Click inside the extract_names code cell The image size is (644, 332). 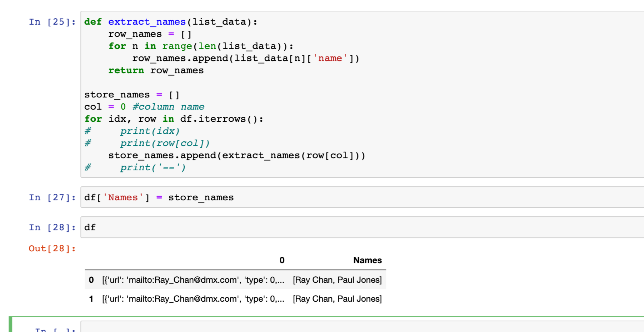click(362, 94)
